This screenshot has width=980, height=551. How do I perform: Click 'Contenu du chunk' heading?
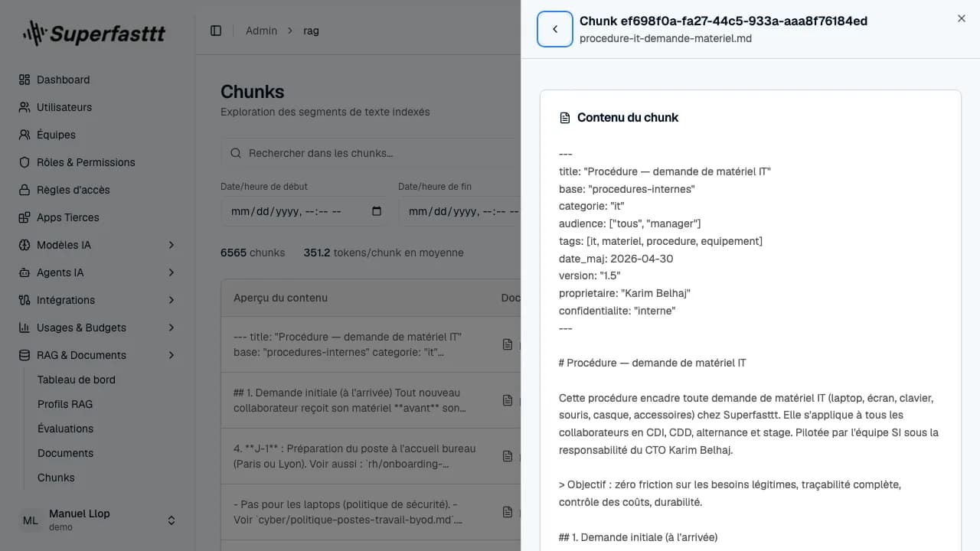(628, 118)
